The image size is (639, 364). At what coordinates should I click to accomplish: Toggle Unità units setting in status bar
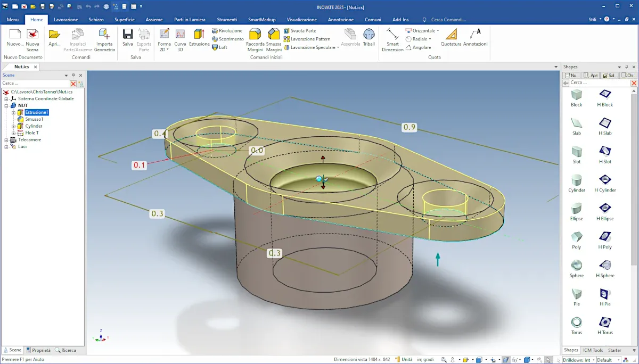[406, 359]
